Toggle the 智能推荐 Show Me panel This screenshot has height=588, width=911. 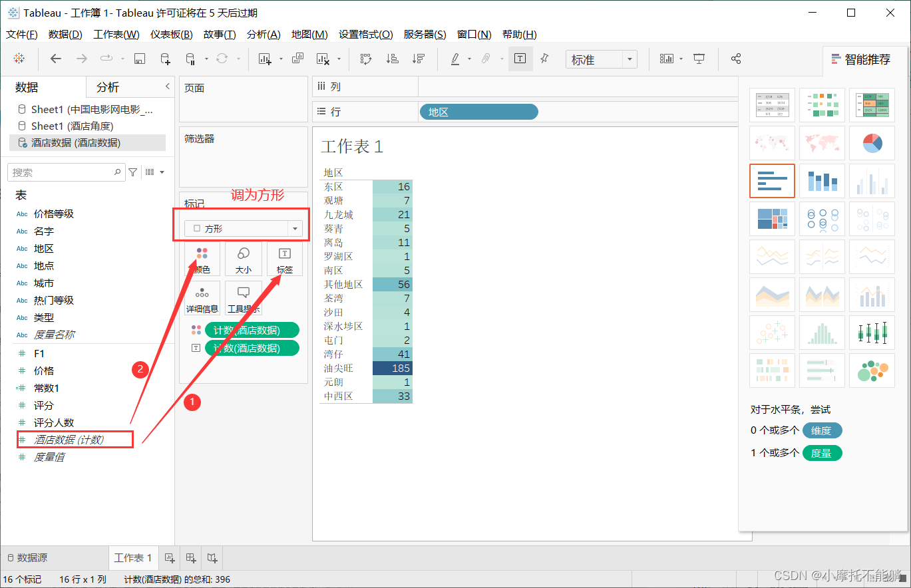[x=860, y=59]
